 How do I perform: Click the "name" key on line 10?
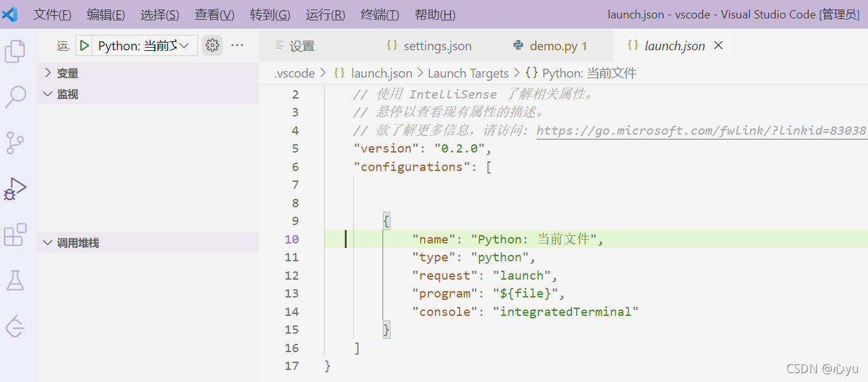tap(434, 240)
